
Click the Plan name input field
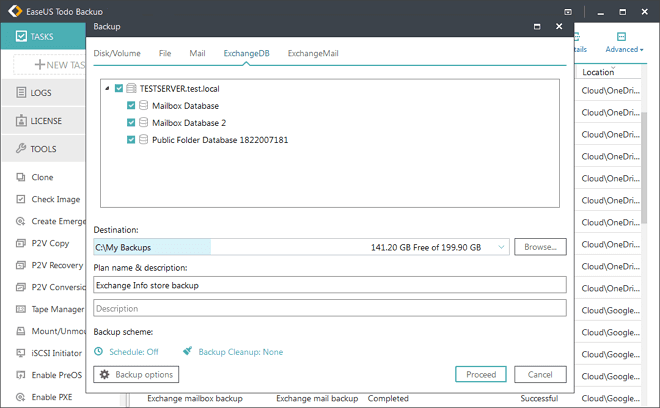coord(330,285)
